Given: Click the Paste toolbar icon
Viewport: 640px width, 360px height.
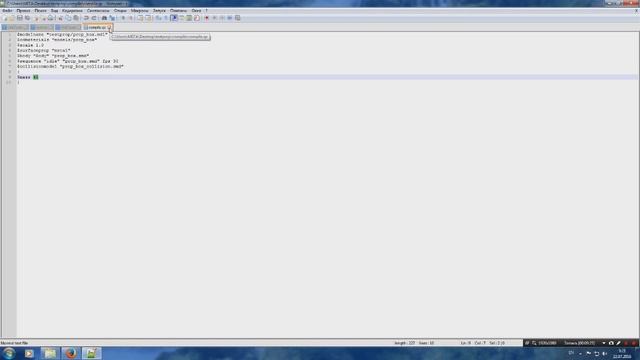Looking at the screenshot, I should pyautogui.click(x=76, y=18).
